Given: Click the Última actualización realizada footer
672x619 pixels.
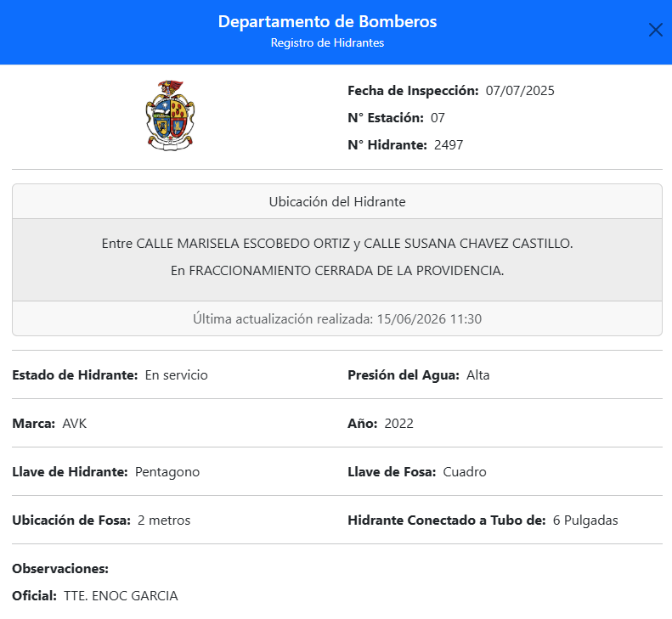Looking at the screenshot, I should (x=337, y=318).
